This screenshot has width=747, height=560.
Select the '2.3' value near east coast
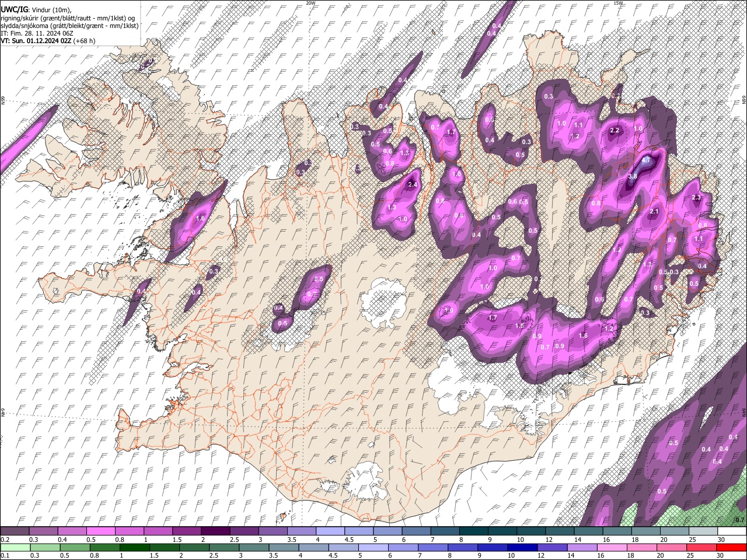[x=696, y=198]
